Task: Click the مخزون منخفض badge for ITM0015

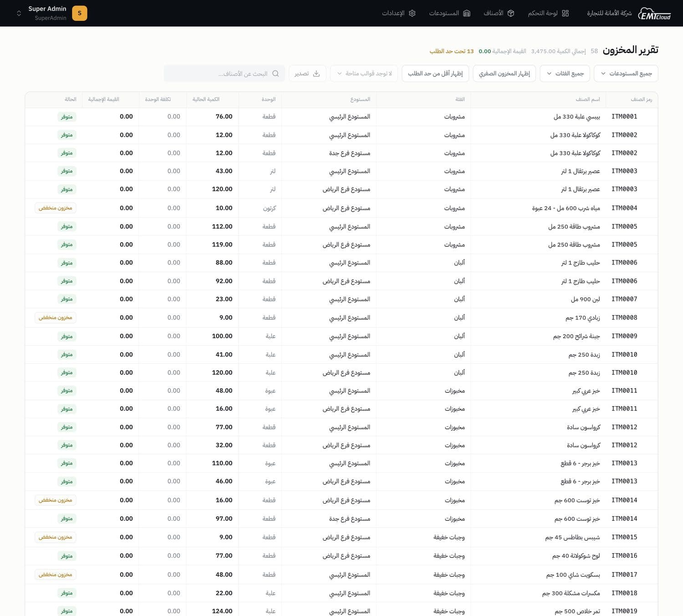Action: click(x=56, y=537)
